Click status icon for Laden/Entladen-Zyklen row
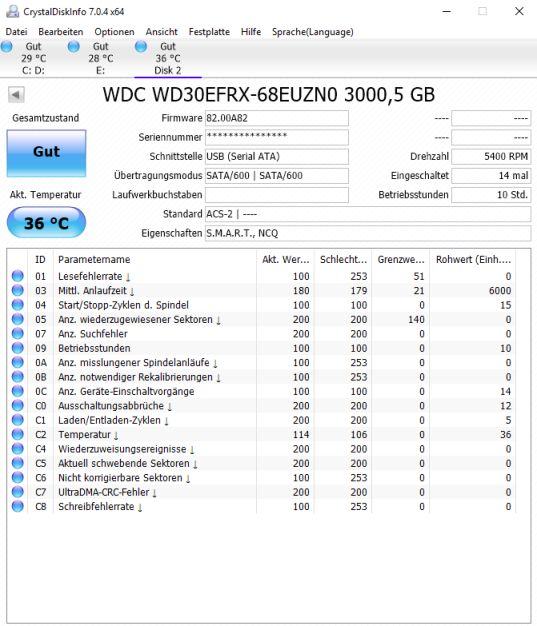The image size is (537, 626). pyautogui.click(x=18, y=420)
